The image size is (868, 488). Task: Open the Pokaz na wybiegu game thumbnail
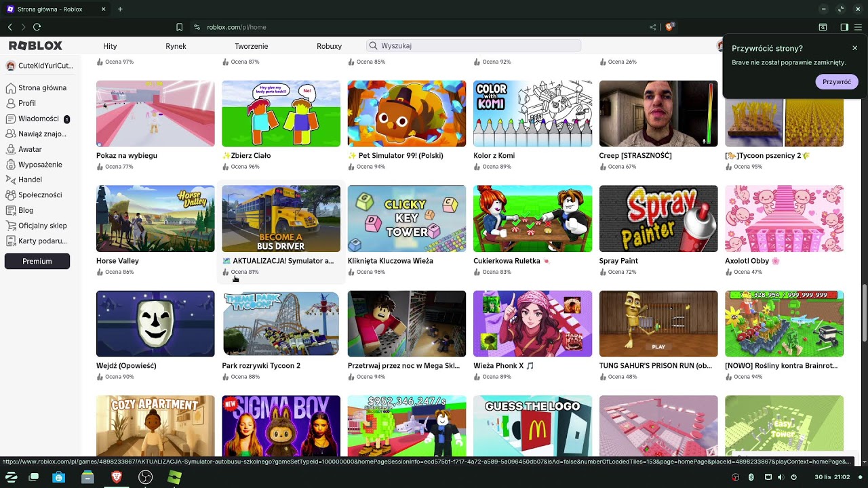click(155, 114)
